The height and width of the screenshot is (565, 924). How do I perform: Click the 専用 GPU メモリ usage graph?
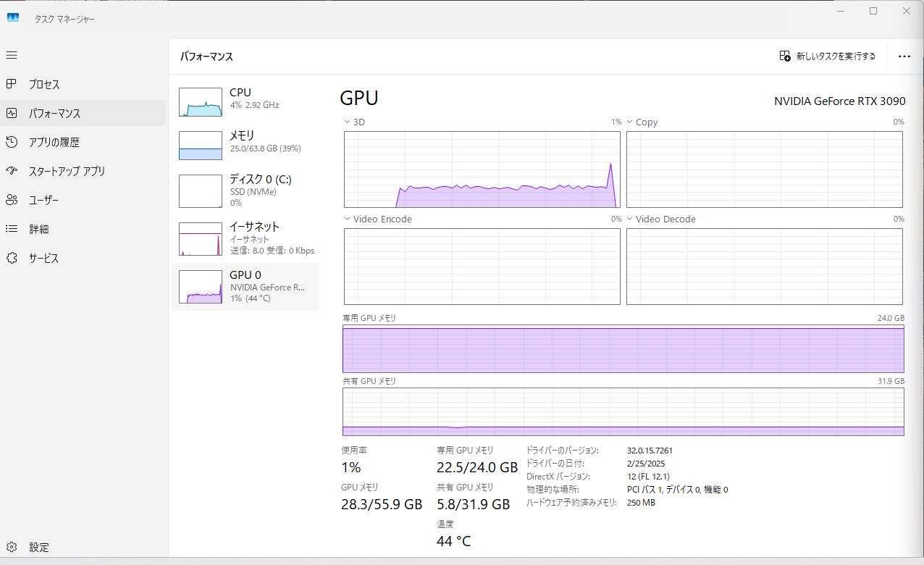[x=623, y=348]
